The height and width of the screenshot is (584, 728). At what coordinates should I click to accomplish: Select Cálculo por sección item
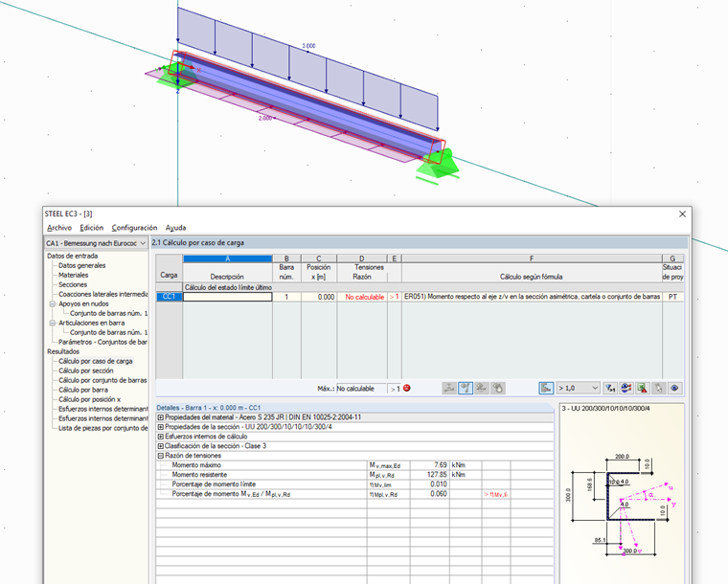click(86, 371)
